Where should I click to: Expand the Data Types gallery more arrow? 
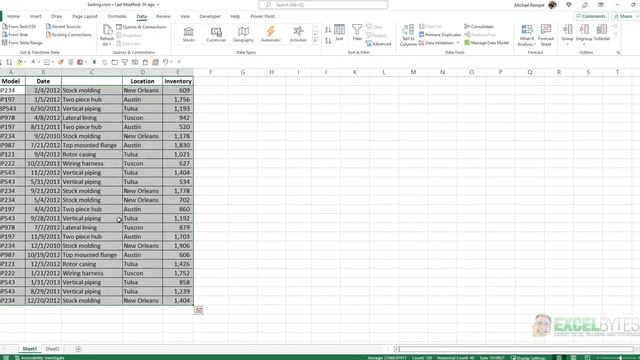tap(315, 41)
